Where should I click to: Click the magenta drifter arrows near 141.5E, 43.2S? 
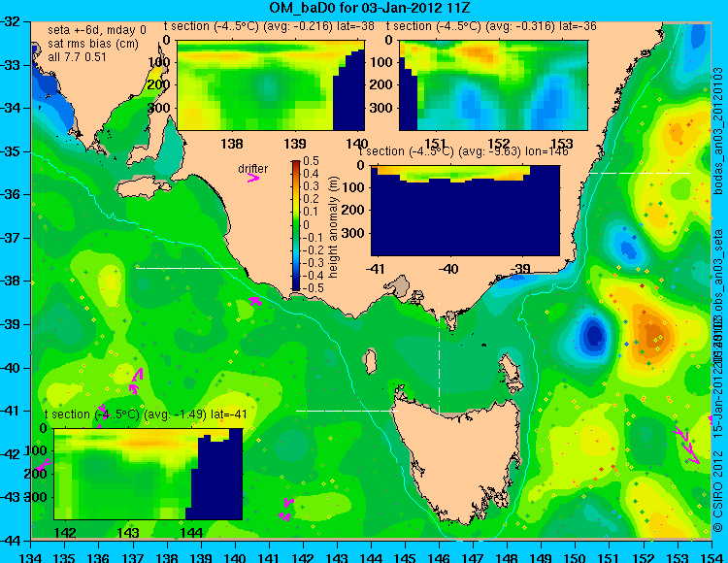coord(286,510)
